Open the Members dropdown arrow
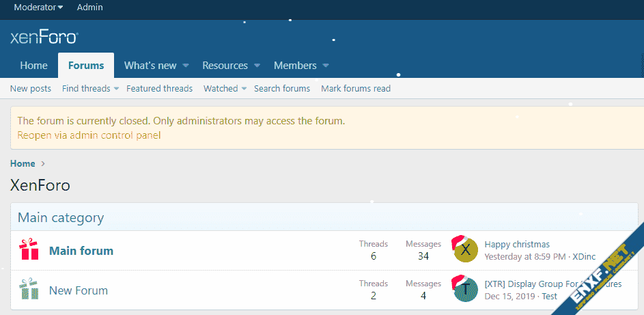Viewport: 644px width, 315px height. coord(326,66)
